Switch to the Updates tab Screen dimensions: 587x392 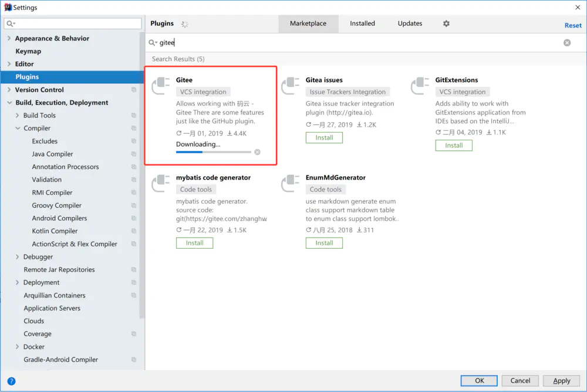point(410,23)
